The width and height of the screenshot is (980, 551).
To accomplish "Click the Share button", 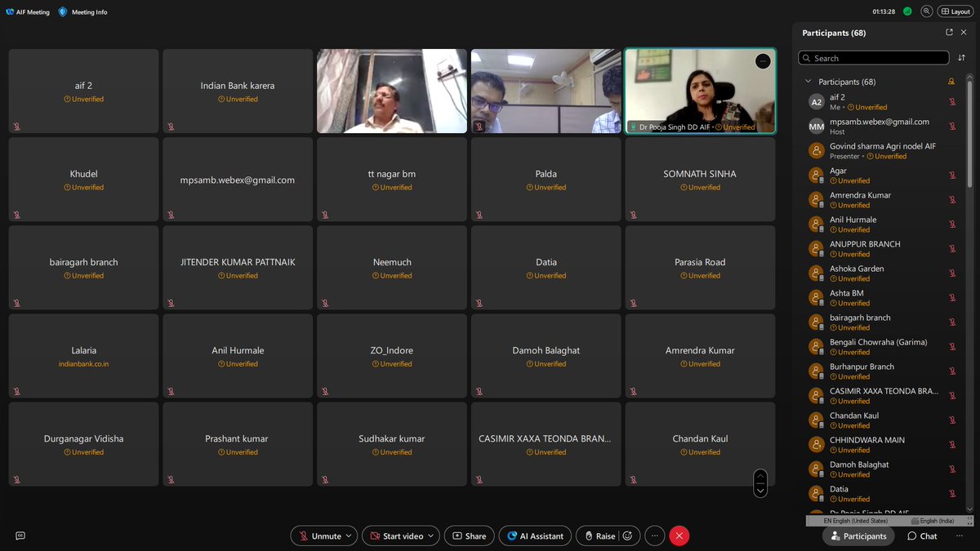I will click(x=470, y=535).
